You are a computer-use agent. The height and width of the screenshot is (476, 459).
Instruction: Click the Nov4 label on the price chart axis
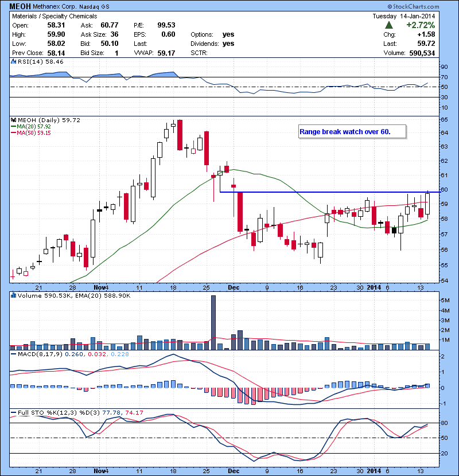point(101,287)
